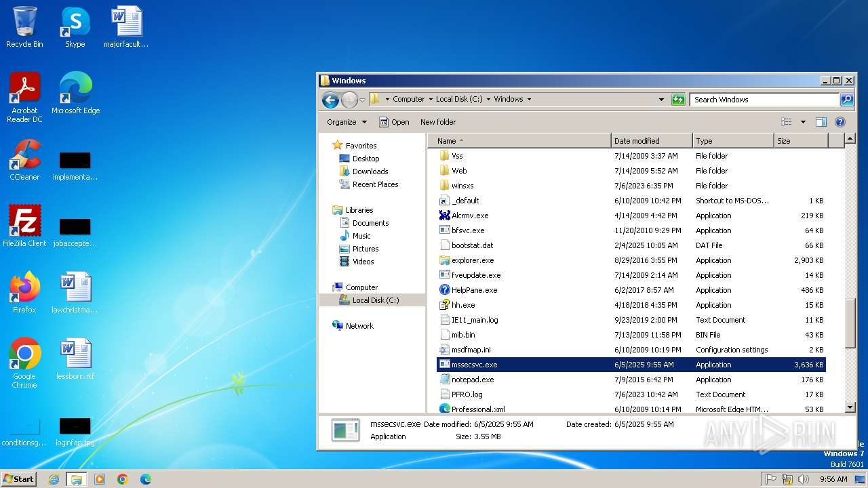This screenshot has width=868, height=488.
Task: Open Explorer help question mark icon
Action: tap(840, 122)
